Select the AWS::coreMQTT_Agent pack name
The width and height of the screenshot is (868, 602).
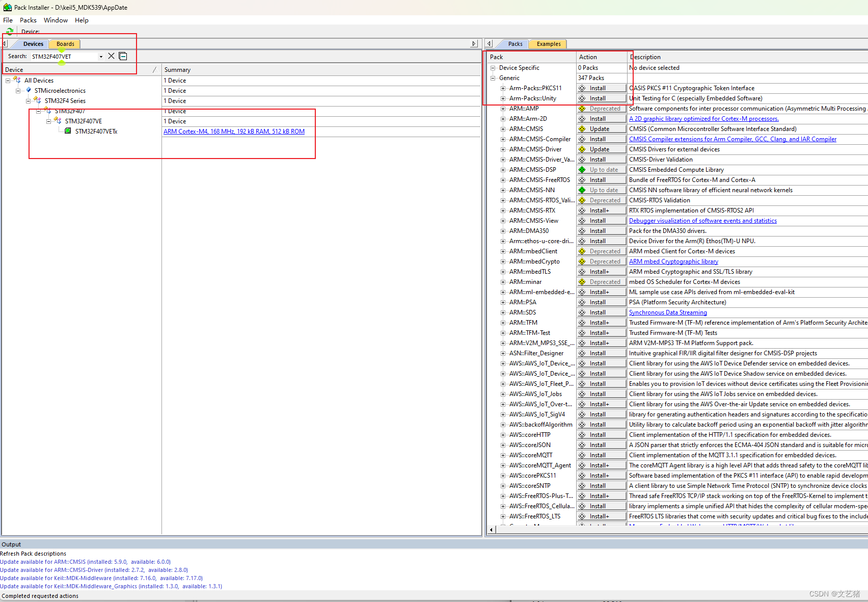pyautogui.click(x=540, y=465)
